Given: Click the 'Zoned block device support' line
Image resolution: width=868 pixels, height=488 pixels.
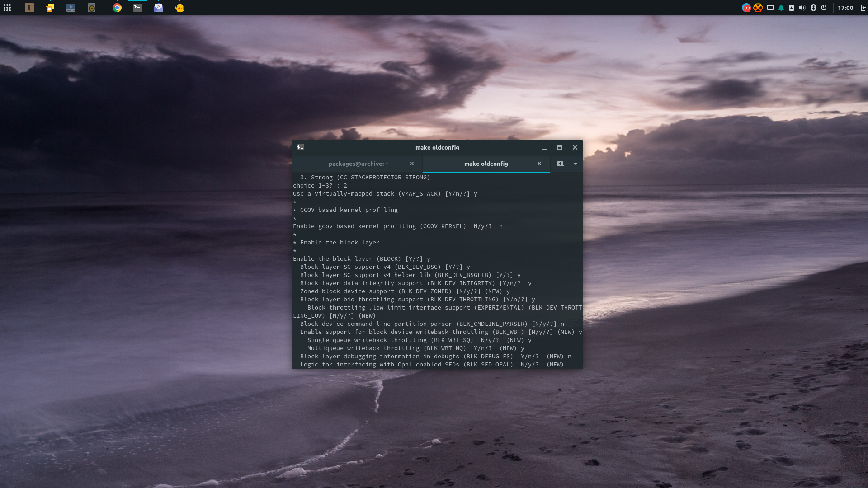Looking at the screenshot, I should click(x=405, y=291).
